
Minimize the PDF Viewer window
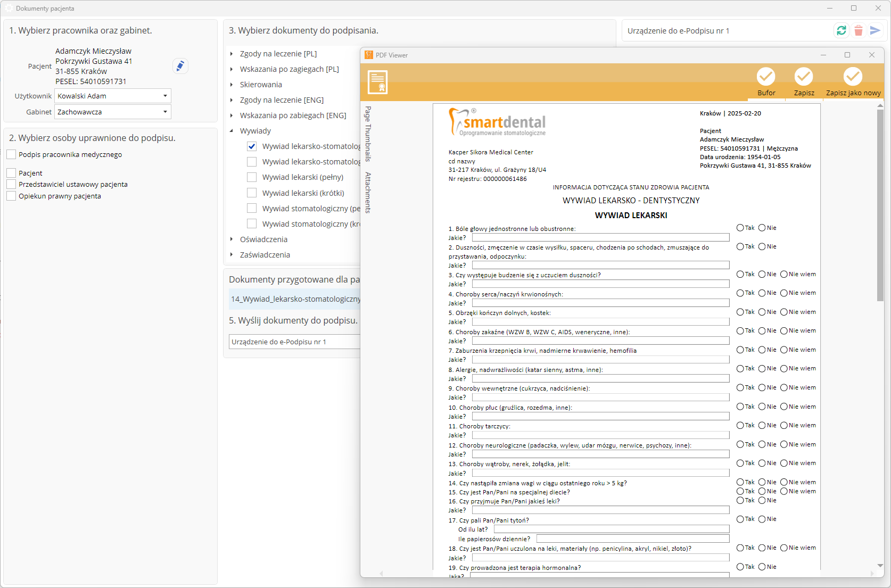tap(823, 55)
